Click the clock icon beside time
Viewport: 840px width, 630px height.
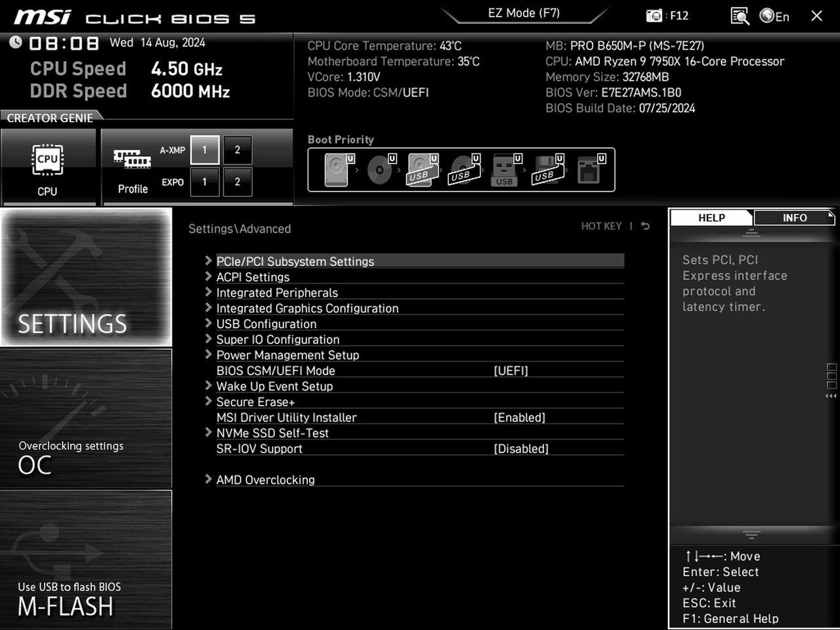pyautogui.click(x=16, y=43)
